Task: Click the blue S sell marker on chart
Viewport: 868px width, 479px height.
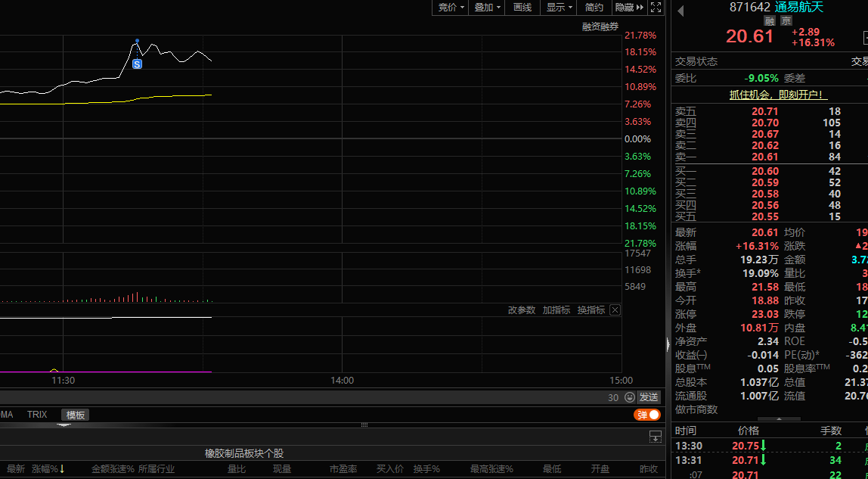Action: [138, 64]
